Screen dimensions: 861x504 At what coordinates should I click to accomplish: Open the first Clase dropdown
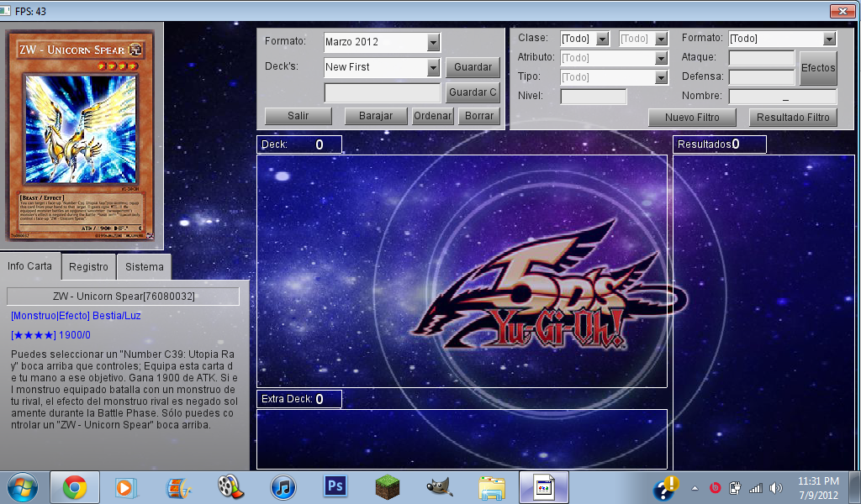click(x=602, y=39)
